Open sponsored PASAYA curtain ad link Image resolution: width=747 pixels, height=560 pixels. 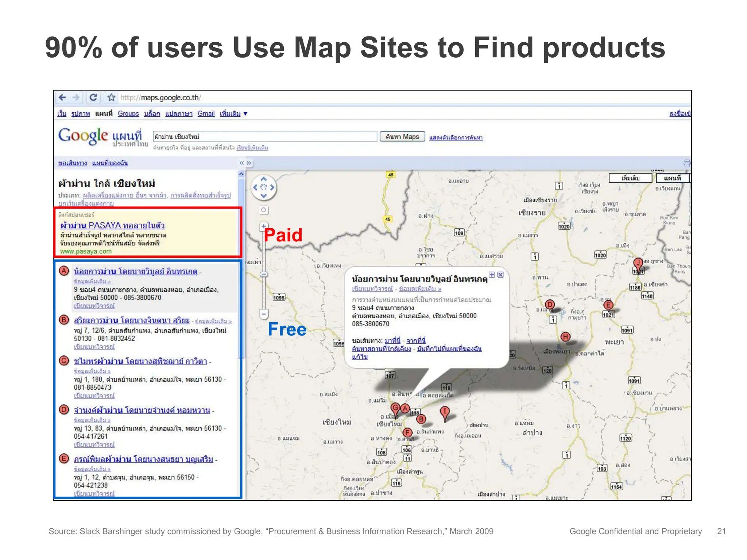click(112, 226)
